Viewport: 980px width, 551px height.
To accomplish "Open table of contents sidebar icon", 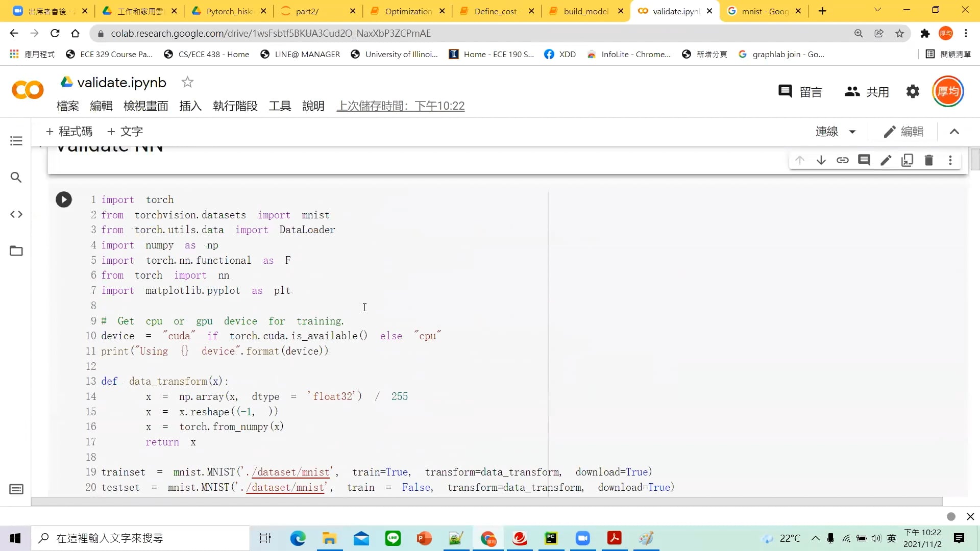I will click(x=16, y=141).
